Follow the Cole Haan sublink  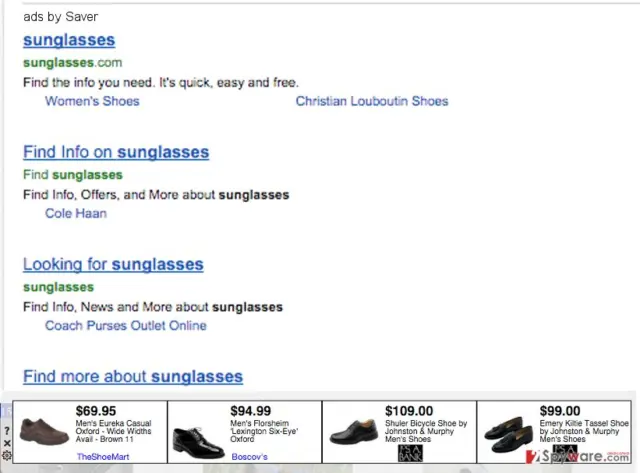point(76,213)
